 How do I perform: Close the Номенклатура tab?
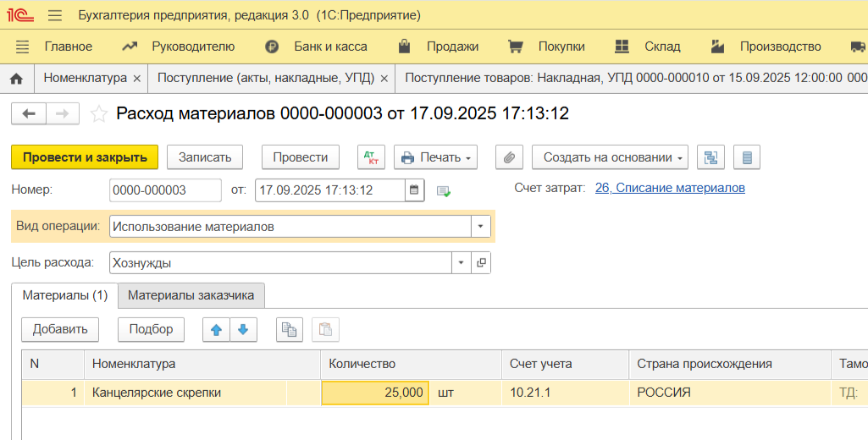136,79
